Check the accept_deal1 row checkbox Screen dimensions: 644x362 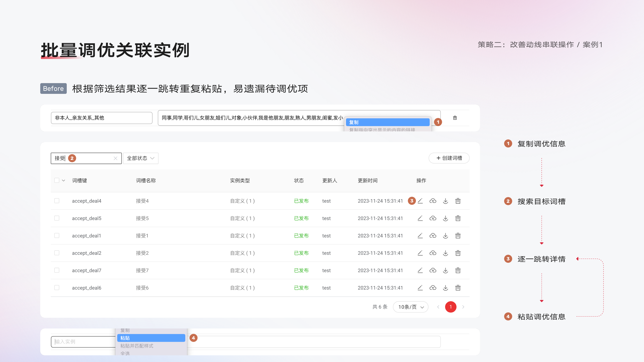(x=57, y=236)
